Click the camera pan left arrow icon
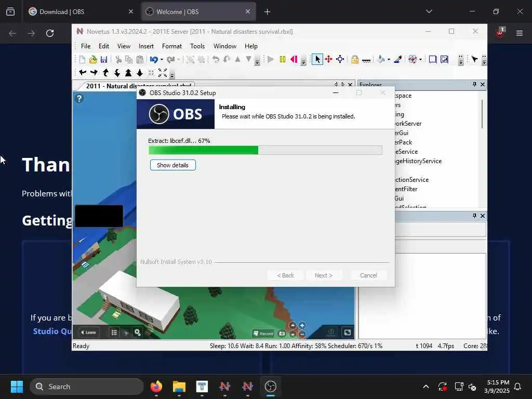Viewport: 532px width, 399px height. pos(83,73)
